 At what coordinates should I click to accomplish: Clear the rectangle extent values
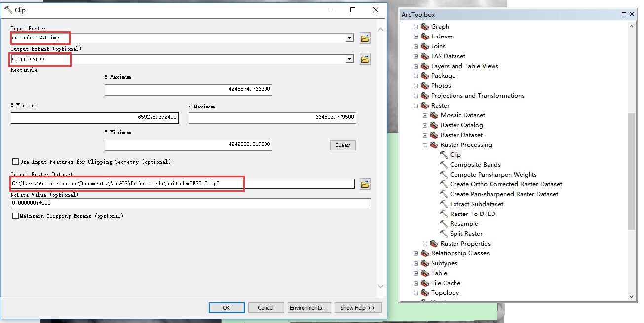click(342, 145)
